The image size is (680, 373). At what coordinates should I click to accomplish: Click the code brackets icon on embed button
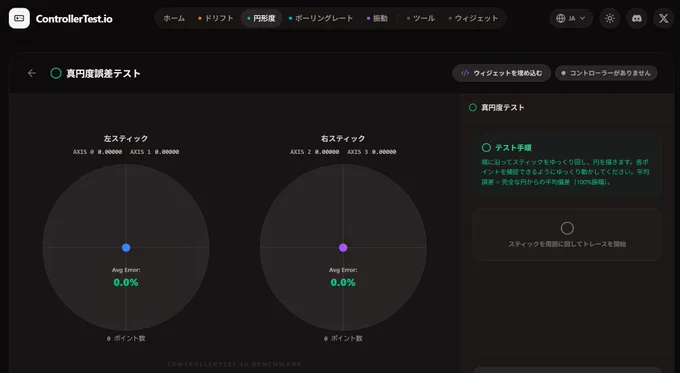click(x=465, y=73)
